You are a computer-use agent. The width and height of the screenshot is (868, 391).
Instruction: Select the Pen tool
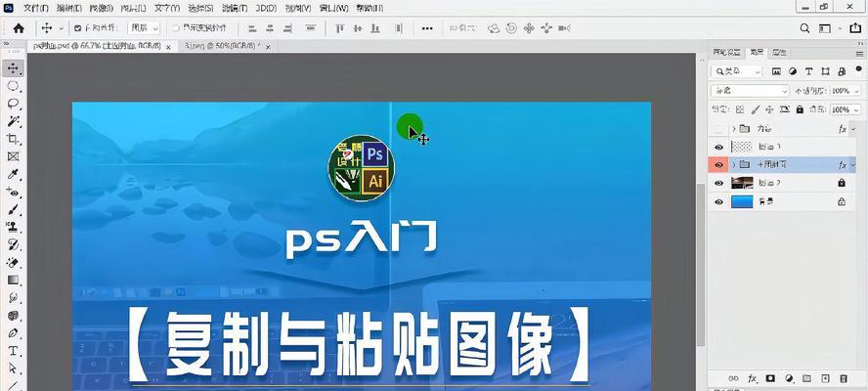point(13,333)
